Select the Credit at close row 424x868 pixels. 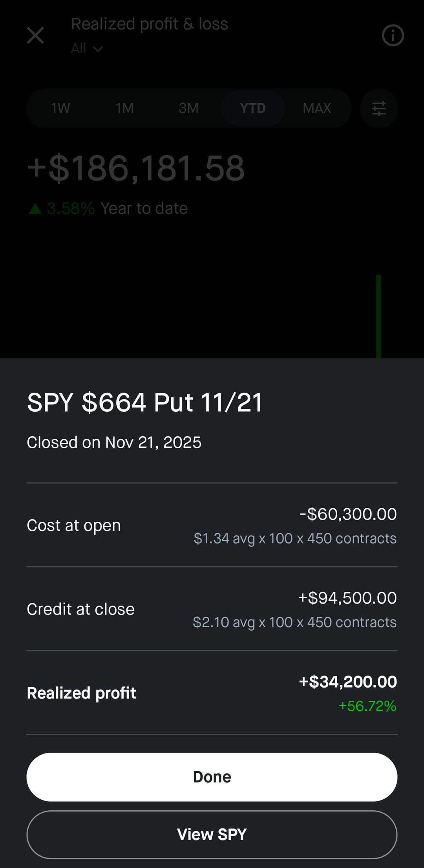click(x=212, y=609)
